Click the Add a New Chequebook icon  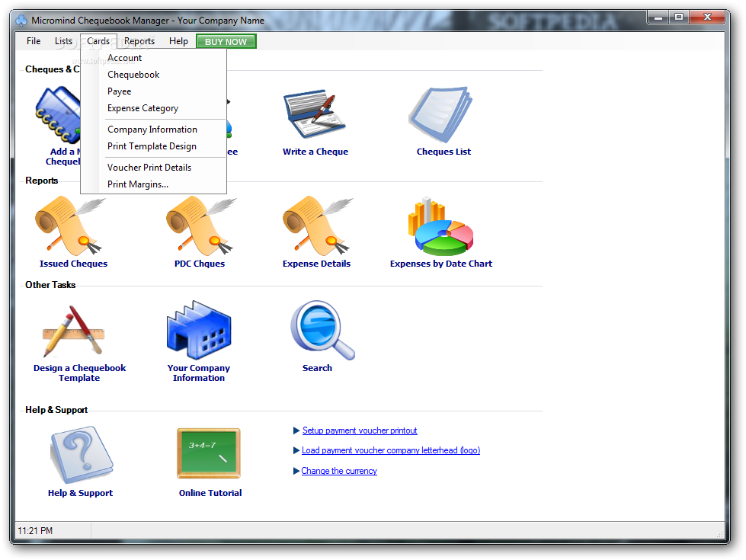(x=58, y=114)
